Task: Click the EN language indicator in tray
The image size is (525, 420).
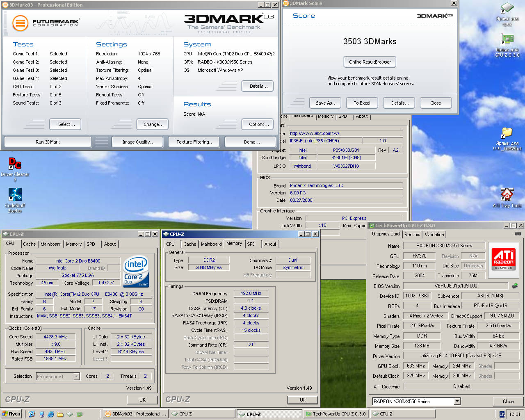Action: [502, 414]
